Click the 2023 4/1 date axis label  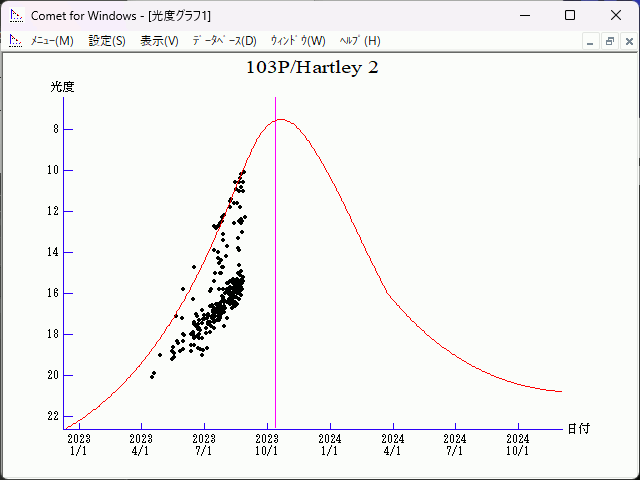(141, 445)
